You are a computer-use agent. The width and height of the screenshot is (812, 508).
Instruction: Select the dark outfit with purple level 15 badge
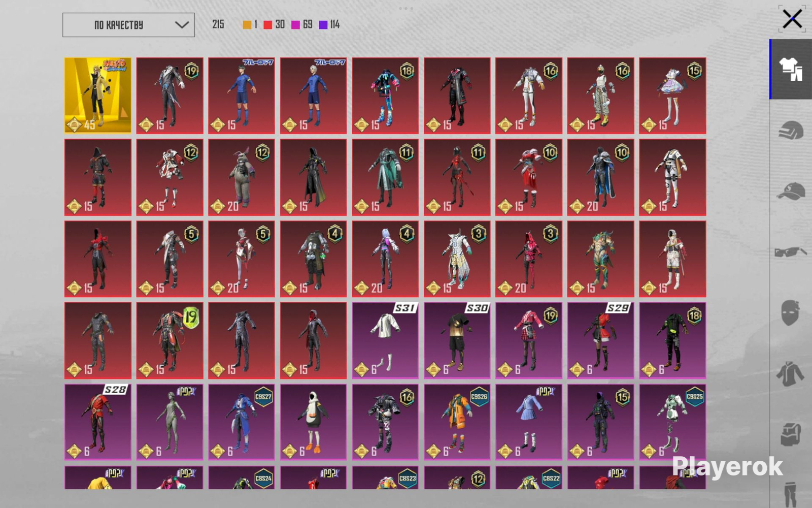(x=601, y=422)
